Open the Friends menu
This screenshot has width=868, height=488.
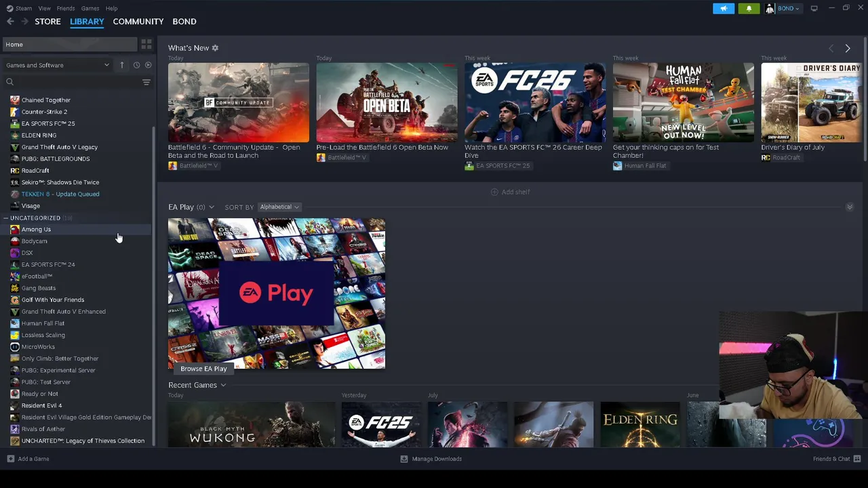point(66,8)
